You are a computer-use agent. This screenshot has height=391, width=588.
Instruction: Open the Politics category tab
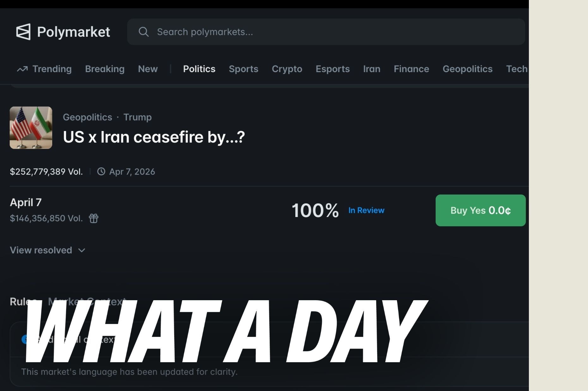(x=199, y=69)
